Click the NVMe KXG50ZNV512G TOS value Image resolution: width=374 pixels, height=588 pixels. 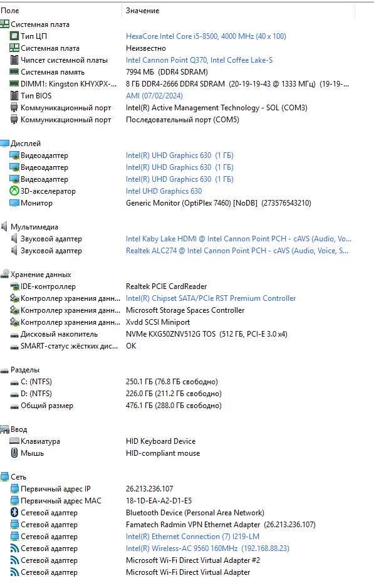[207, 333]
